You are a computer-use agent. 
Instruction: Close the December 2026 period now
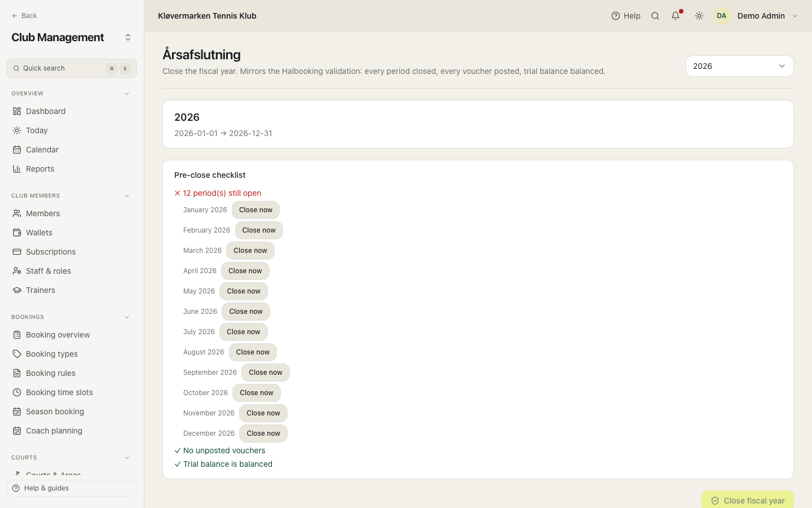coord(263,433)
